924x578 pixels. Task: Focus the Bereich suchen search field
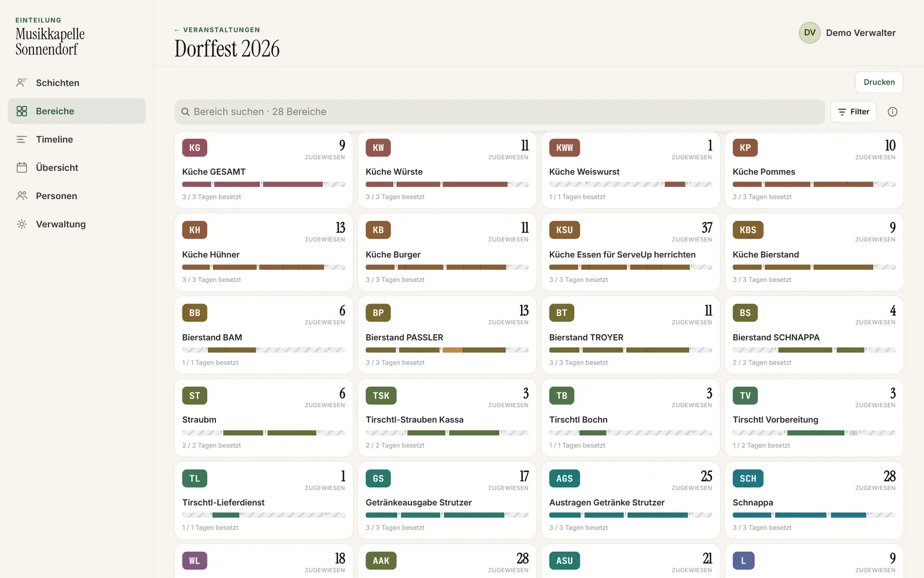tap(500, 112)
